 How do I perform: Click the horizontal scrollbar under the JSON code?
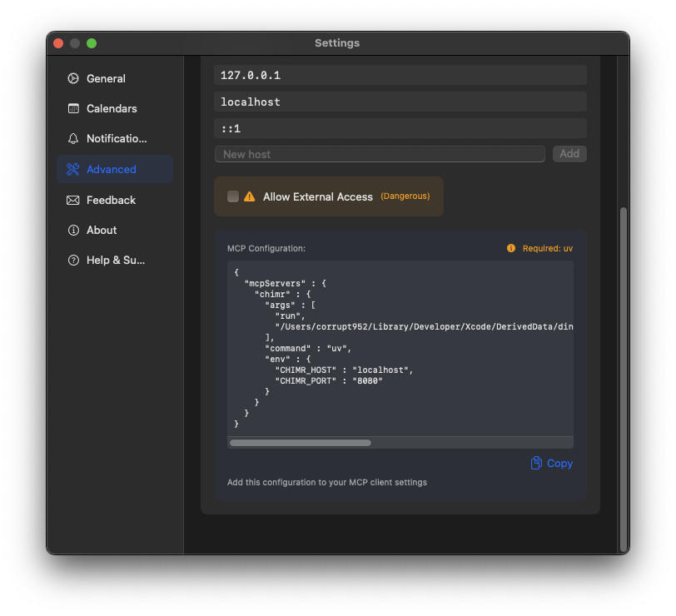click(x=300, y=443)
